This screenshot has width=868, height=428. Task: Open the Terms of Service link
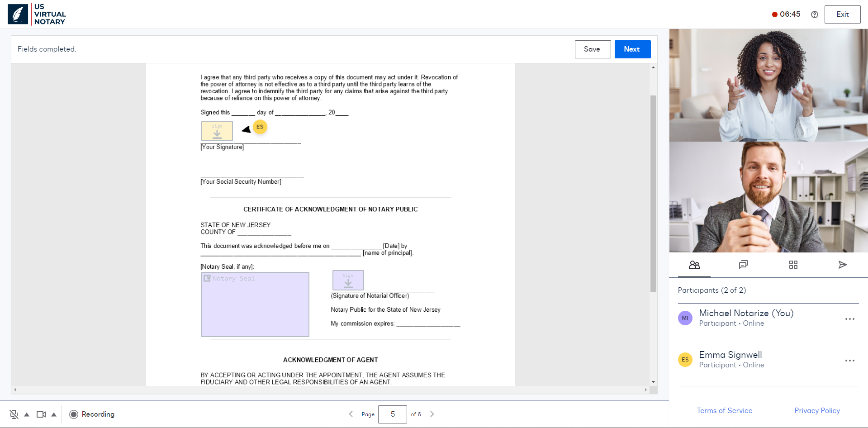coord(725,410)
